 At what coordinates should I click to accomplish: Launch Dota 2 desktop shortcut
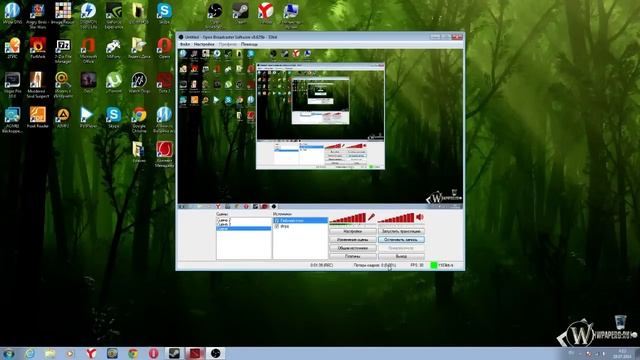164,82
